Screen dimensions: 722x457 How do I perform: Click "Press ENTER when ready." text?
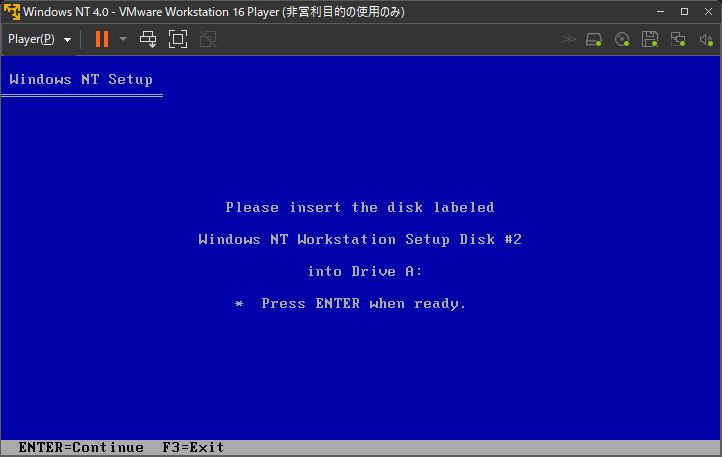[364, 304]
